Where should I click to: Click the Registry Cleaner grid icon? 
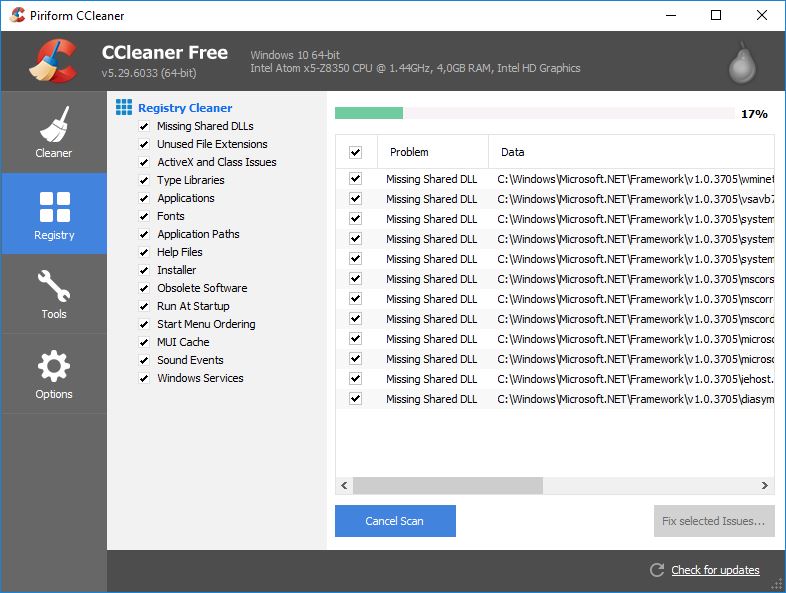[124, 107]
